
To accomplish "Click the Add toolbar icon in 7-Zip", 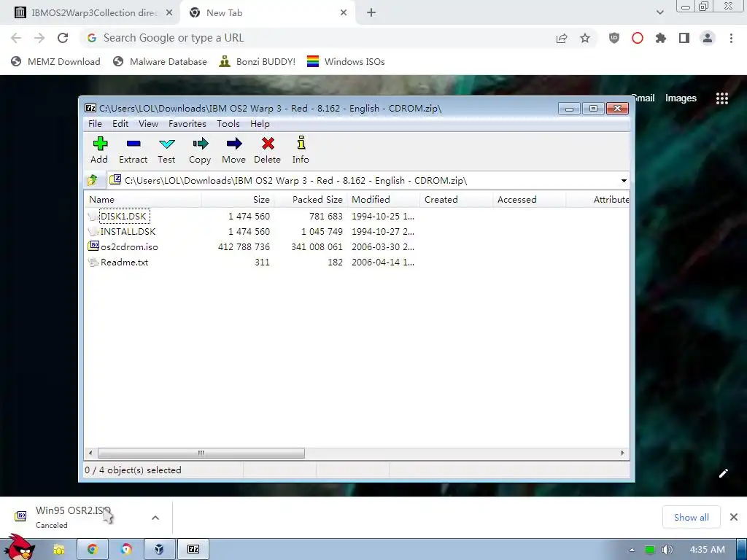I will tap(100, 144).
